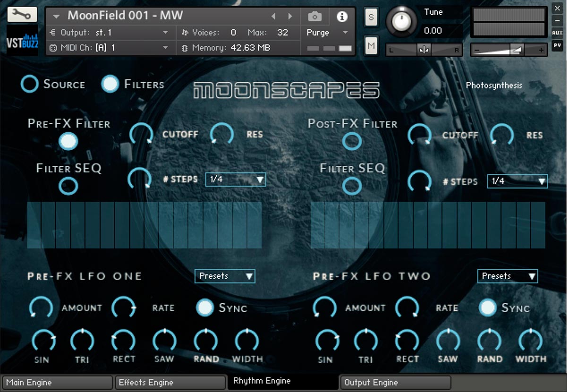This screenshot has height=392, width=567.
Task: Toggle Filter SEQ under Post-FX Filter
Action: (352, 186)
